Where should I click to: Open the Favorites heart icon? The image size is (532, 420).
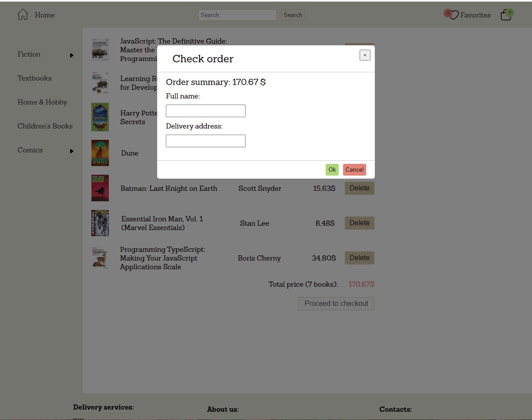[454, 15]
